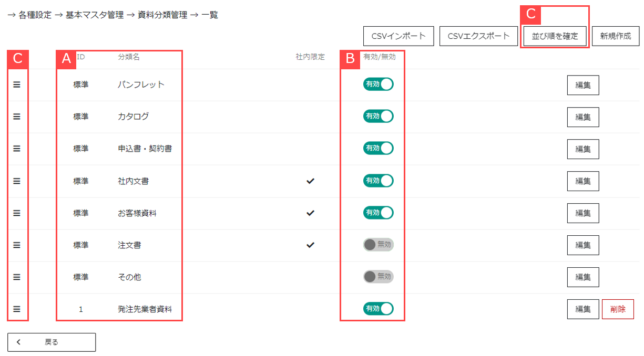This screenshot has width=644, height=356.
Task: Enable the 注文書 無効 toggle
Action: click(378, 245)
